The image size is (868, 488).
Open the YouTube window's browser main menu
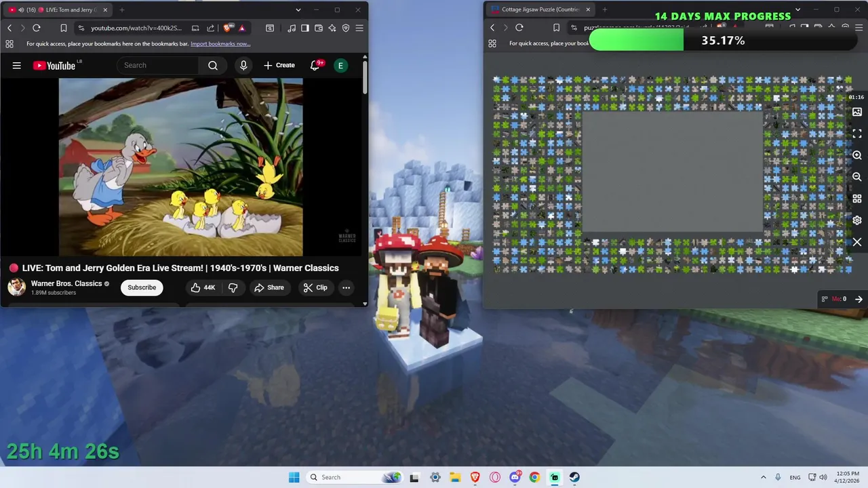pyautogui.click(x=359, y=28)
